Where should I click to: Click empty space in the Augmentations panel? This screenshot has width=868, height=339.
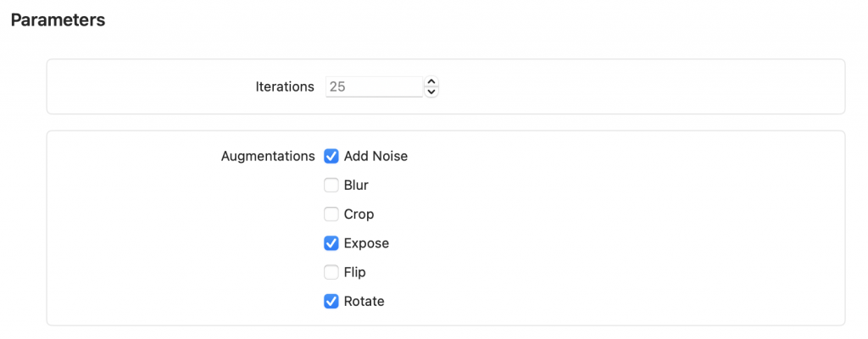(x=636, y=229)
